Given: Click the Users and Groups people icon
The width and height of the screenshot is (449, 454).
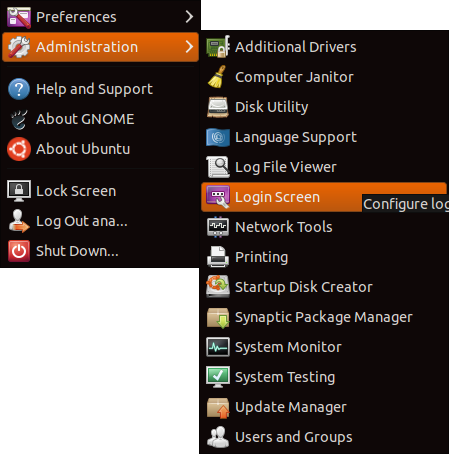Looking at the screenshot, I should [x=218, y=437].
